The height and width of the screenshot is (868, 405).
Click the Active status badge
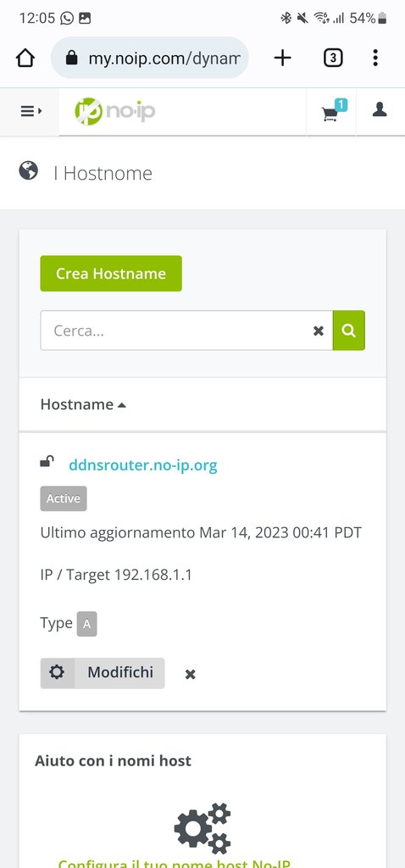click(x=63, y=498)
